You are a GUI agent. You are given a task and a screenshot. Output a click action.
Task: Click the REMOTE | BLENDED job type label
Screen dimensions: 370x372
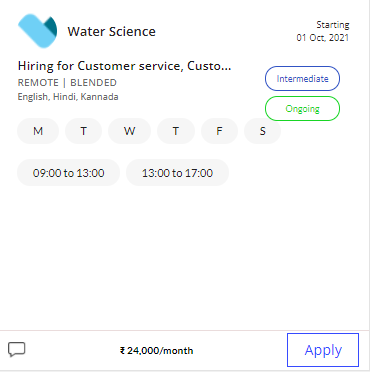coord(67,83)
